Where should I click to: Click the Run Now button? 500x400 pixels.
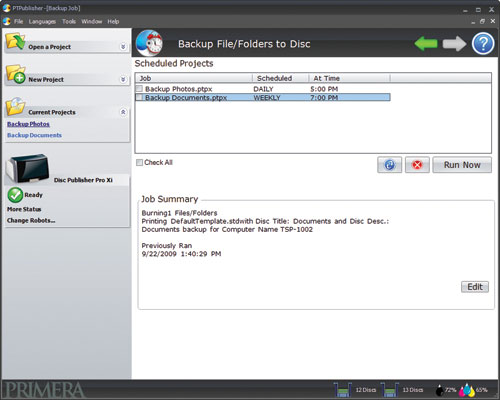(x=462, y=165)
